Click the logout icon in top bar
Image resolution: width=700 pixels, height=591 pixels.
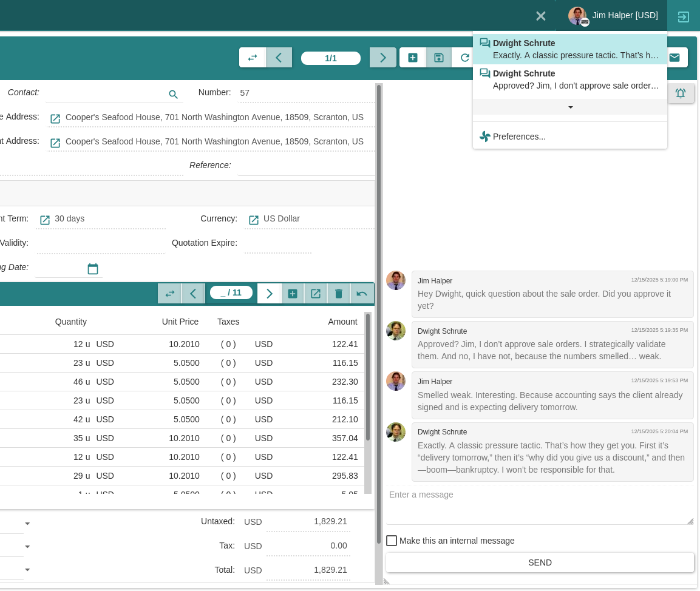click(683, 16)
